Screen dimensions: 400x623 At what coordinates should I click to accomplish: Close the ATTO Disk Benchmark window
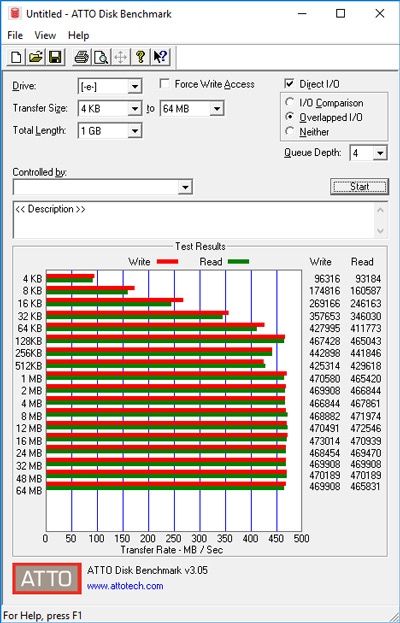click(x=380, y=14)
